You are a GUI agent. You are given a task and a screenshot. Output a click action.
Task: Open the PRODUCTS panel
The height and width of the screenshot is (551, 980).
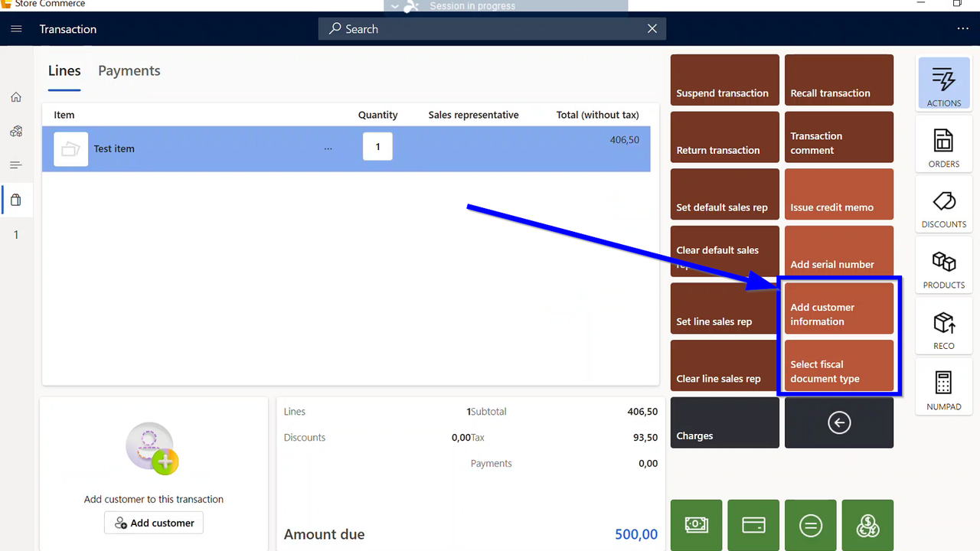coord(944,265)
